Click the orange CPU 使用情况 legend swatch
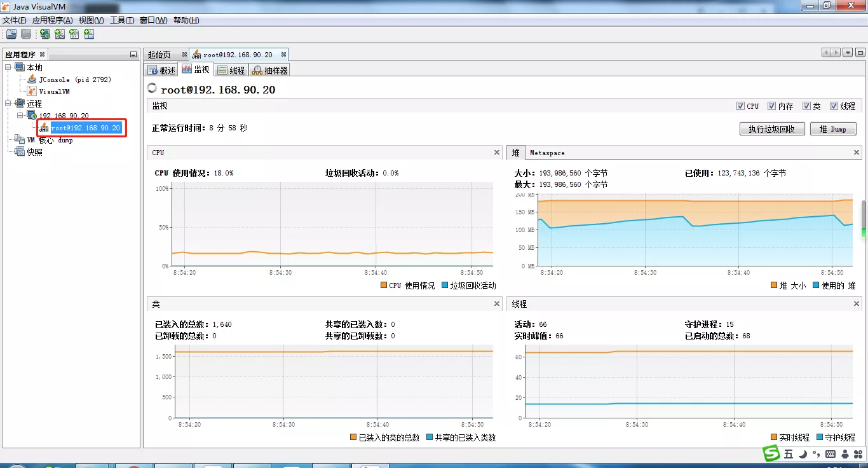 tap(384, 286)
